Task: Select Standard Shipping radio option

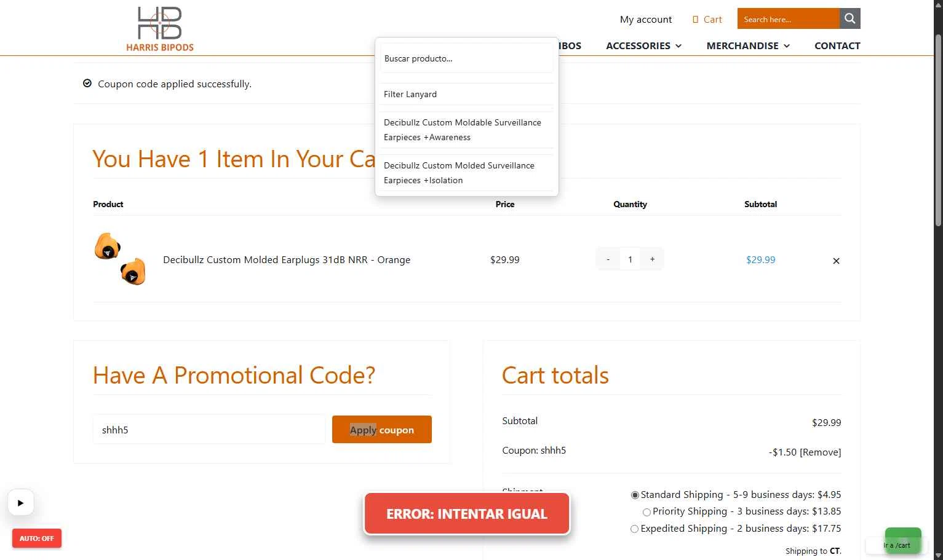Action: [635, 495]
